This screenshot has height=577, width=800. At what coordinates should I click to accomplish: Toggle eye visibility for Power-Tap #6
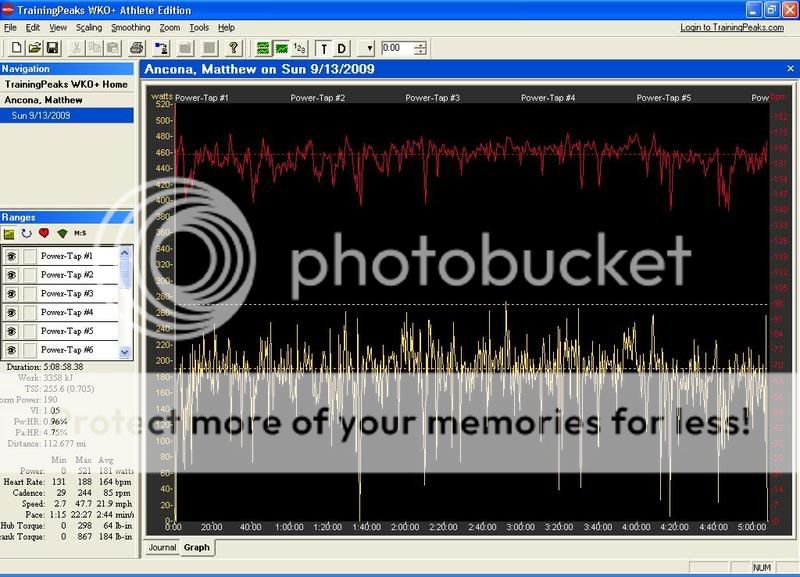pyautogui.click(x=11, y=350)
